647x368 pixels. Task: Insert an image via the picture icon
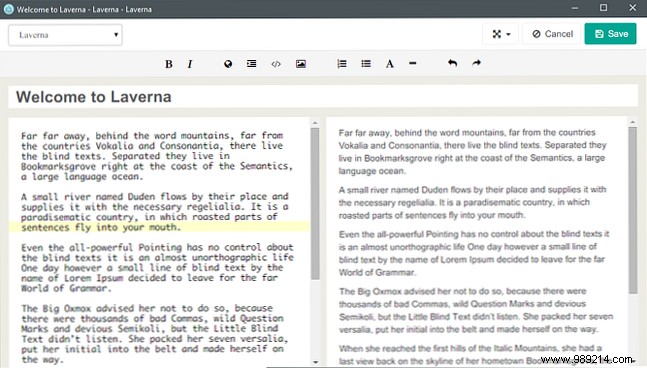pos(301,64)
